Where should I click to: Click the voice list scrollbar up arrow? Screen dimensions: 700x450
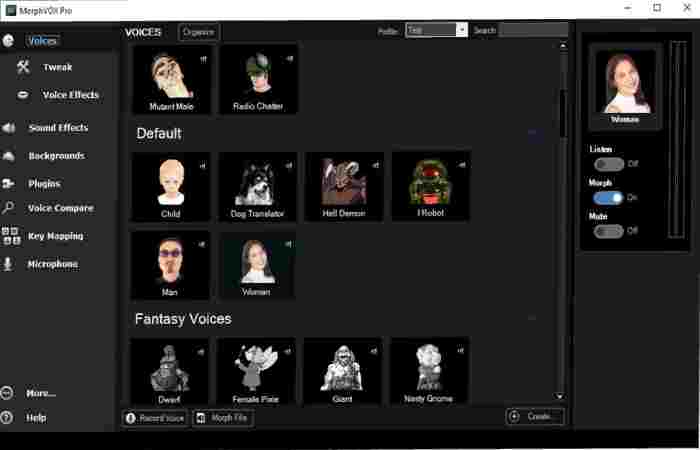pos(563,45)
